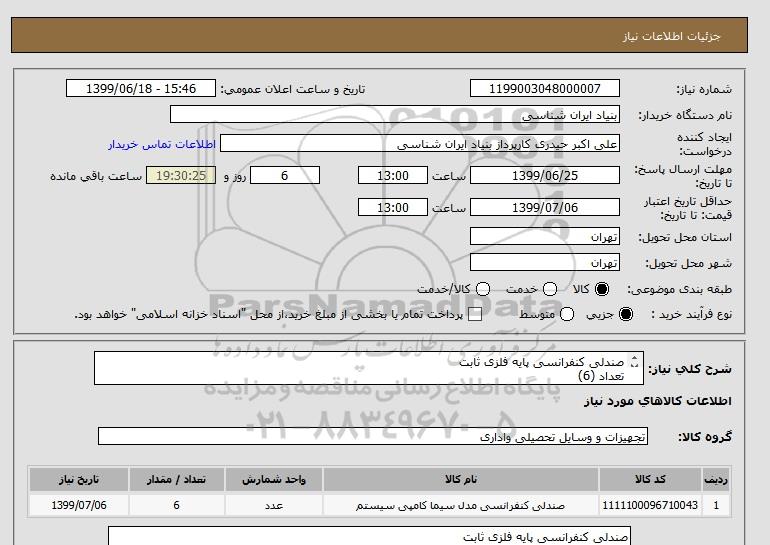Click the ردیف column header
The width and height of the screenshot is (770, 545).
point(716,479)
